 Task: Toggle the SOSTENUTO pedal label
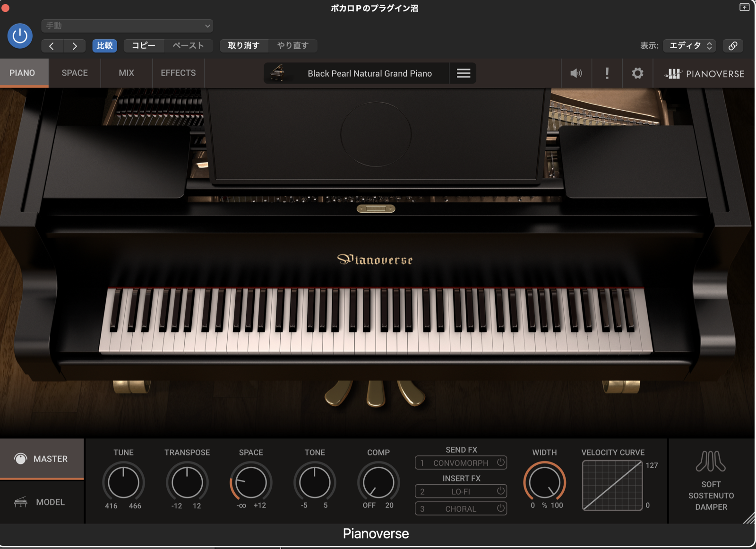tap(711, 496)
